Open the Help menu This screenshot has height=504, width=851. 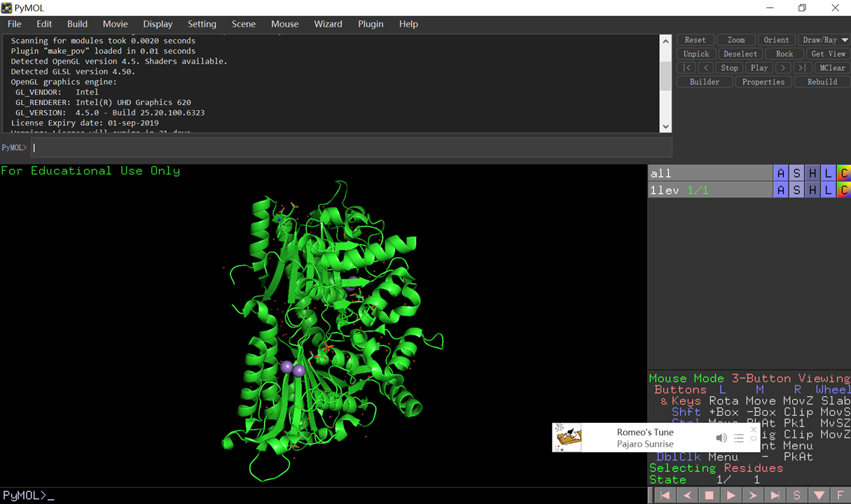(x=408, y=24)
